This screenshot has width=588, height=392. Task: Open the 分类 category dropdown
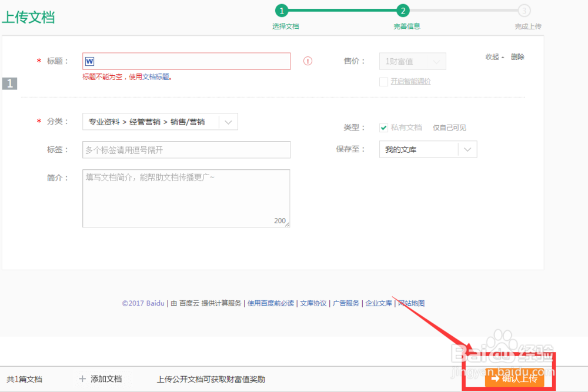228,122
